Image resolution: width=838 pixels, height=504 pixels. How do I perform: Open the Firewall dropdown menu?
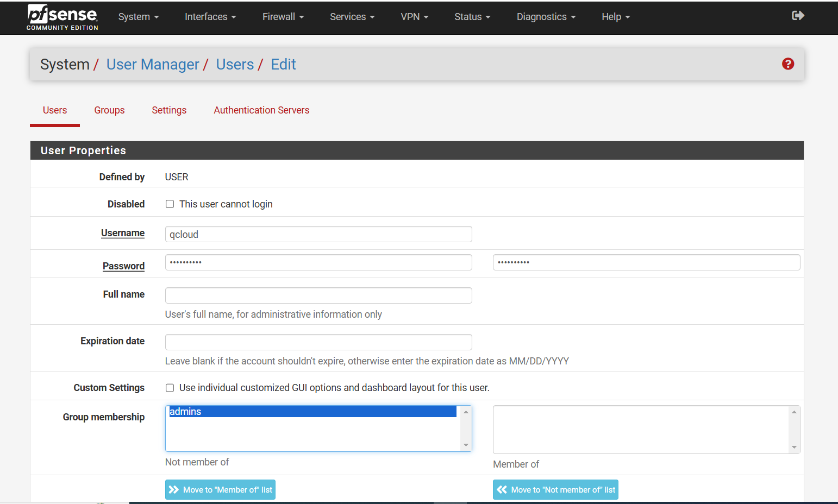pos(283,17)
